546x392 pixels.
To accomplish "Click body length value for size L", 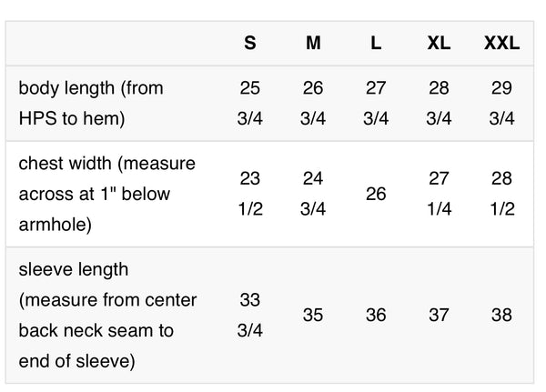I will point(376,103).
